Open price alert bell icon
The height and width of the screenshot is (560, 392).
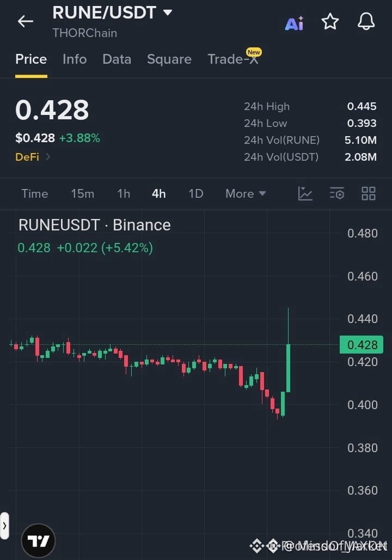coord(366,21)
